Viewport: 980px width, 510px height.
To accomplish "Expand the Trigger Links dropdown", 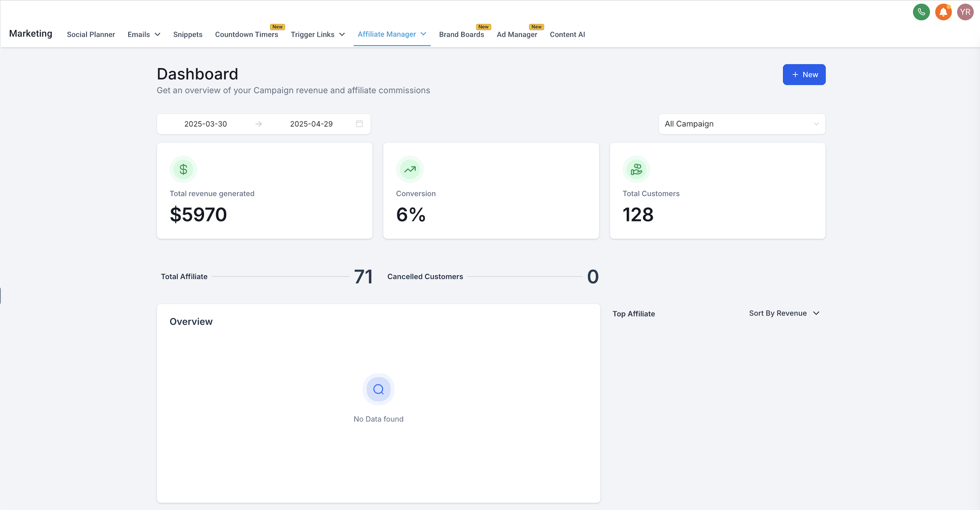I will tap(318, 35).
